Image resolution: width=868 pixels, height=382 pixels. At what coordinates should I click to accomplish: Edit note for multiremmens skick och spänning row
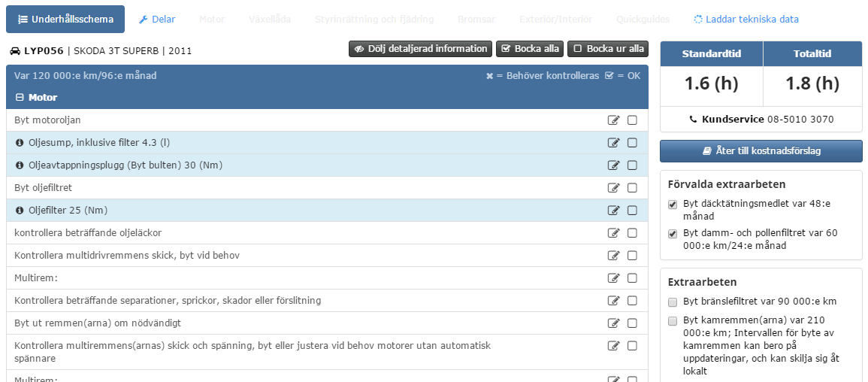click(x=613, y=345)
